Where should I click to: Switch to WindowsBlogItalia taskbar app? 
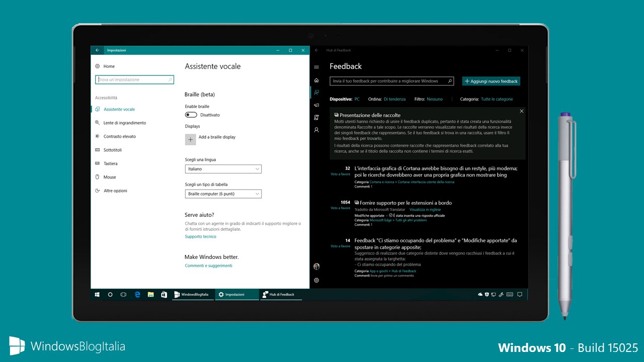[x=193, y=295]
